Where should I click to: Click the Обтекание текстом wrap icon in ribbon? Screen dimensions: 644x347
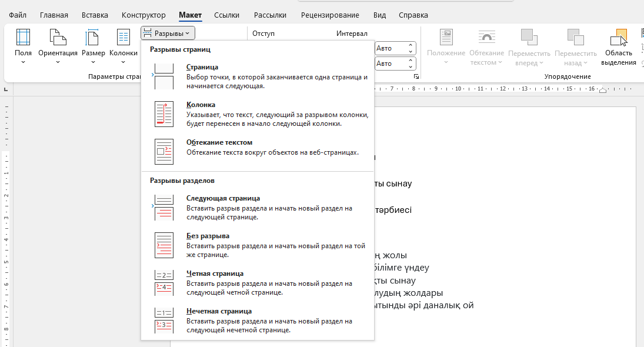487,38
